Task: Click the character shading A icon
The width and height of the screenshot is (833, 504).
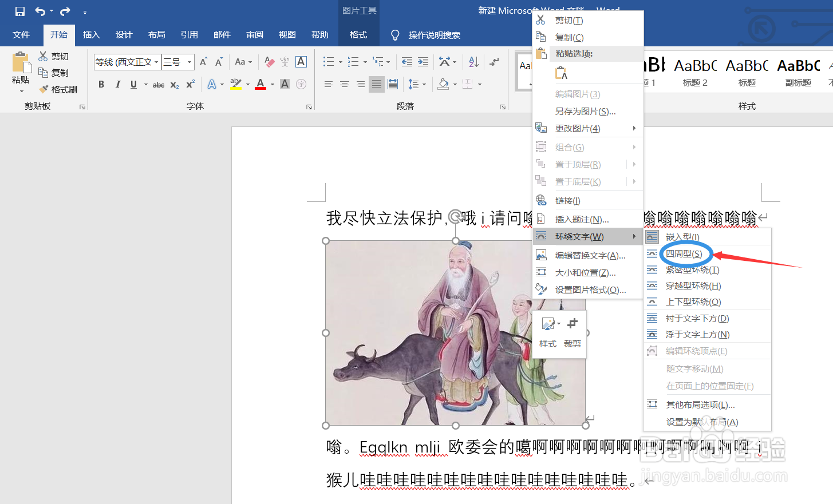Action: coord(285,85)
